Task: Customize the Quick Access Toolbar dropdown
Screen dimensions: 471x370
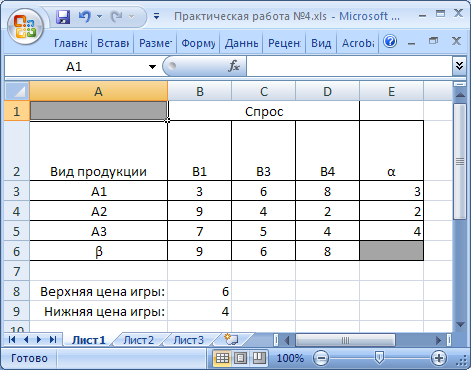Action: (156, 16)
